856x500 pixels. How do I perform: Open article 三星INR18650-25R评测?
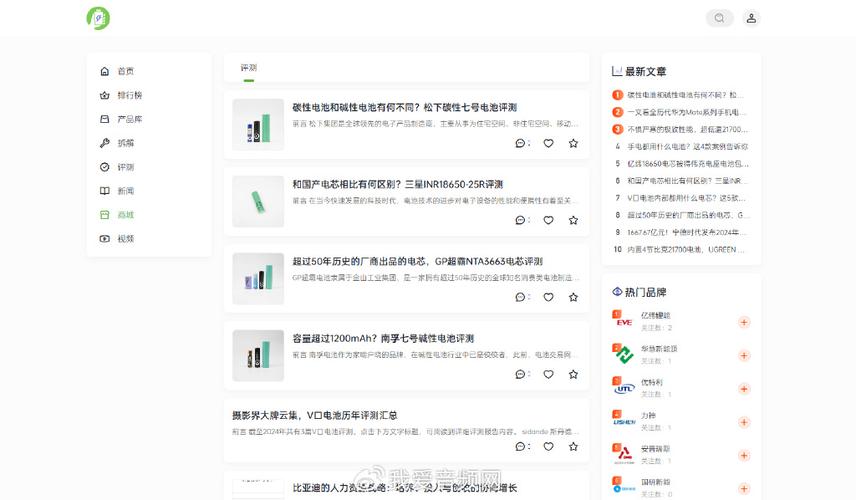coord(397,184)
